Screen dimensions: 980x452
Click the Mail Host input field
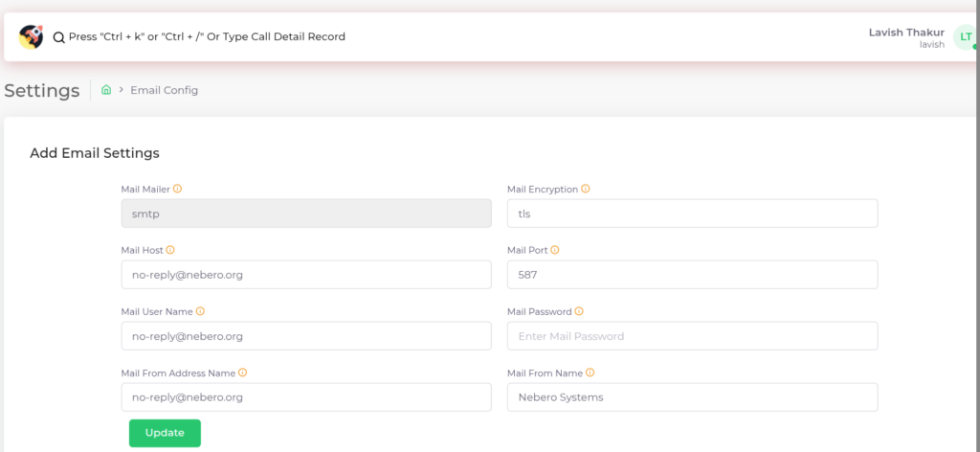coord(305,275)
